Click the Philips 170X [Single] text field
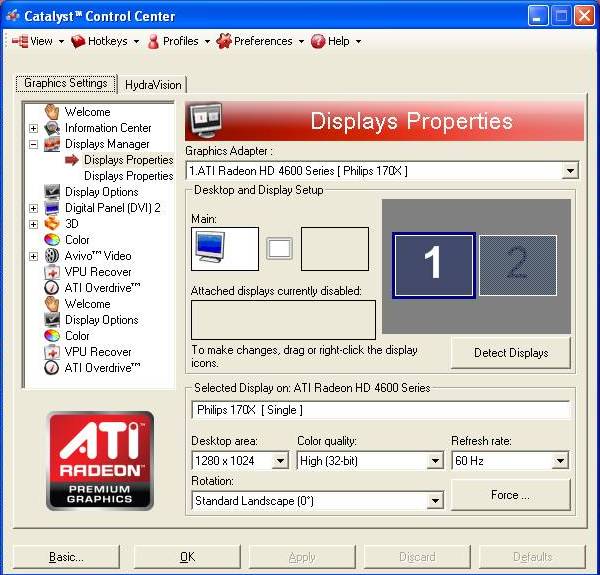Viewport: 600px width, 575px height. point(380,410)
